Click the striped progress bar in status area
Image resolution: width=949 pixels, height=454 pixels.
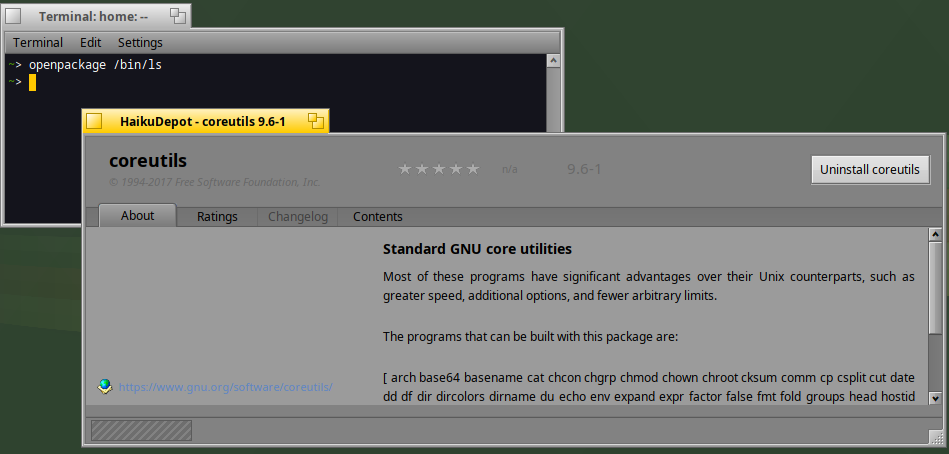pos(141,430)
